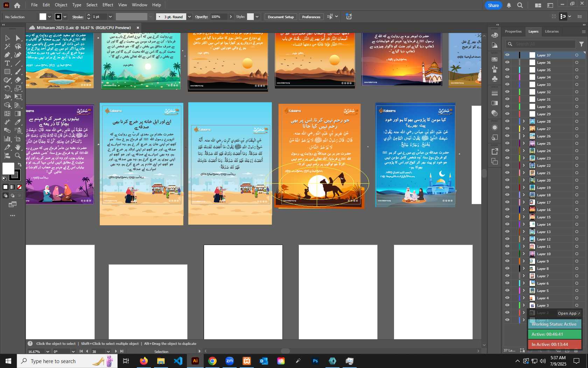The image size is (588, 368).
Task: Open the Swatches panel icon
Action: [x=495, y=59]
